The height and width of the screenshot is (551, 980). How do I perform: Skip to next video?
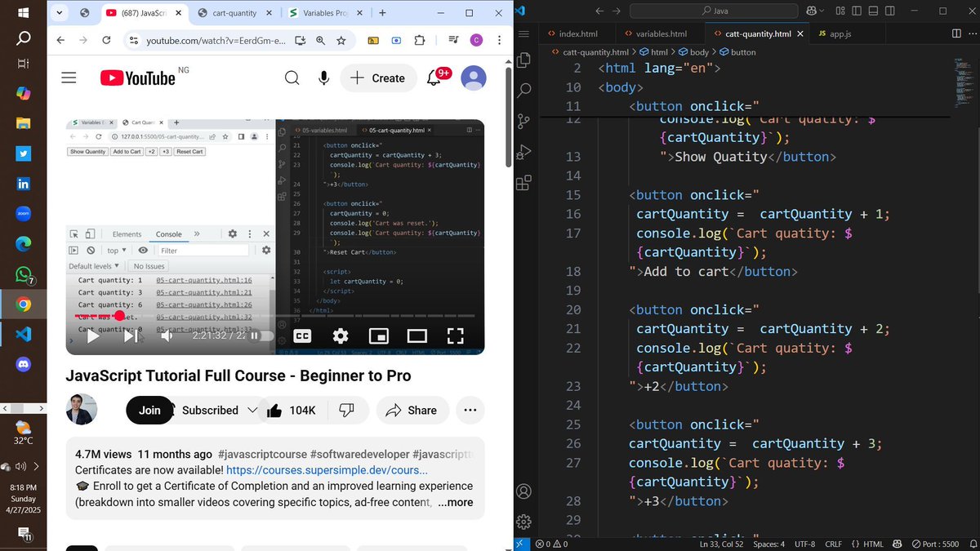pyautogui.click(x=130, y=335)
